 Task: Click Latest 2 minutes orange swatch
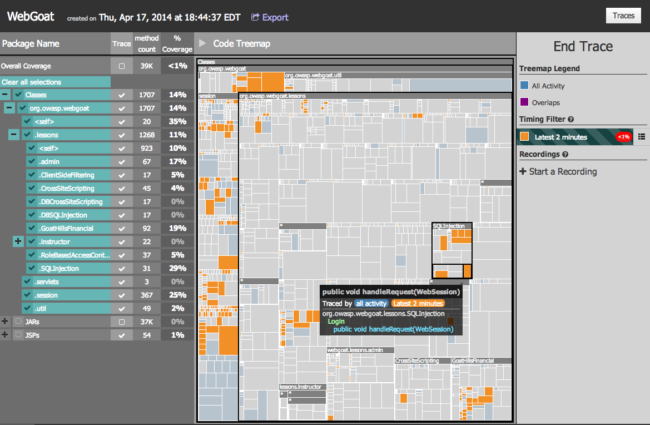(x=524, y=137)
